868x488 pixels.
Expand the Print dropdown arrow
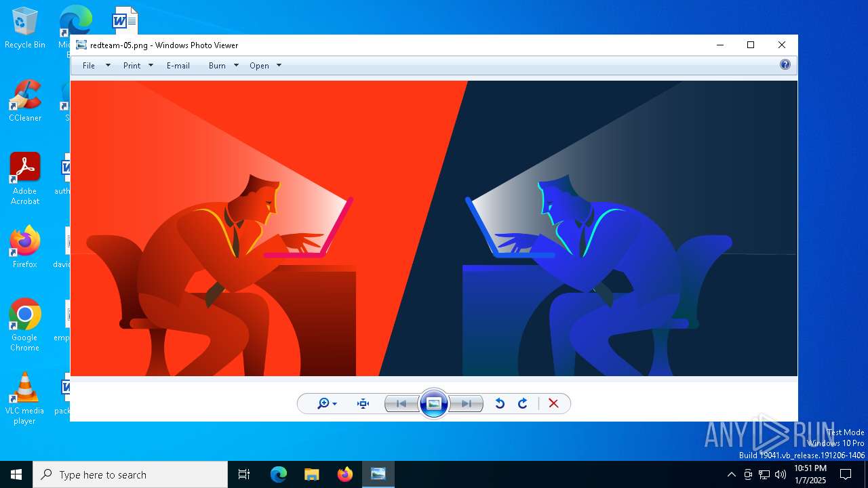151,66
